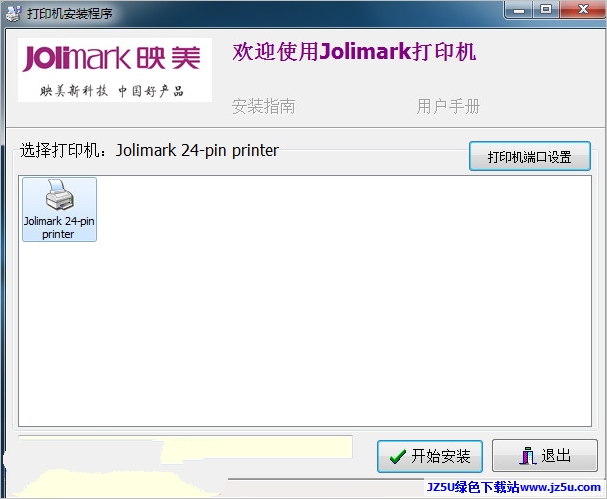Select the Jolimark 24-pin printer icon
607x499 pixels.
(x=59, y=209)
